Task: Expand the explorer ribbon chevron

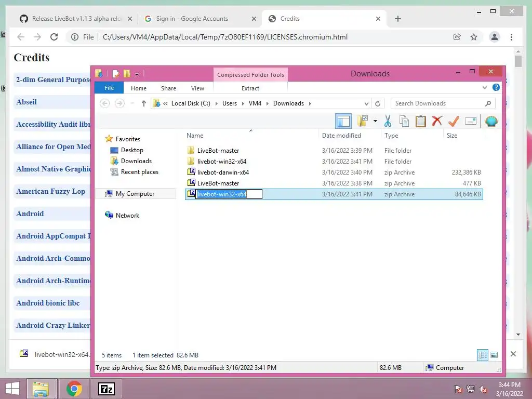Action: tap(485, 87)
